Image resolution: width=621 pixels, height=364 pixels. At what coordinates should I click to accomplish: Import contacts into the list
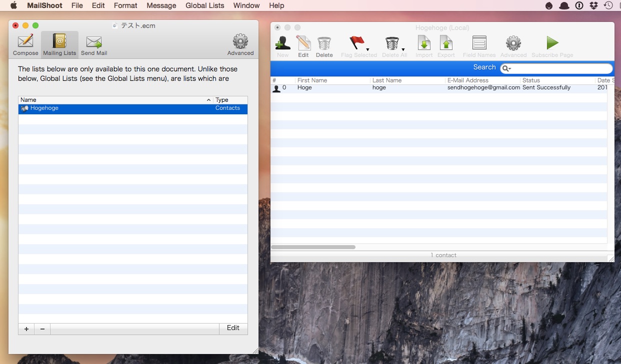(424, 47)
